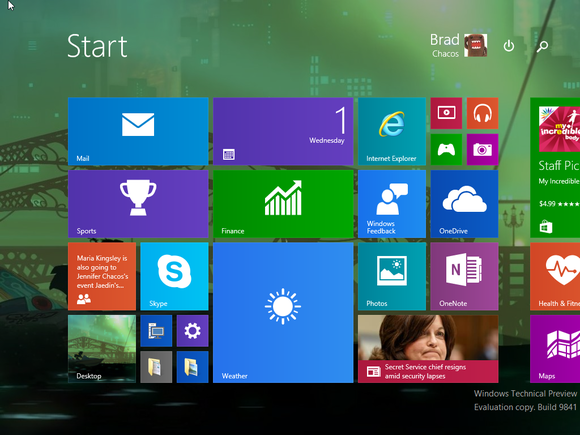Open the Pictures folder tile on blue background

coord(192,367)
